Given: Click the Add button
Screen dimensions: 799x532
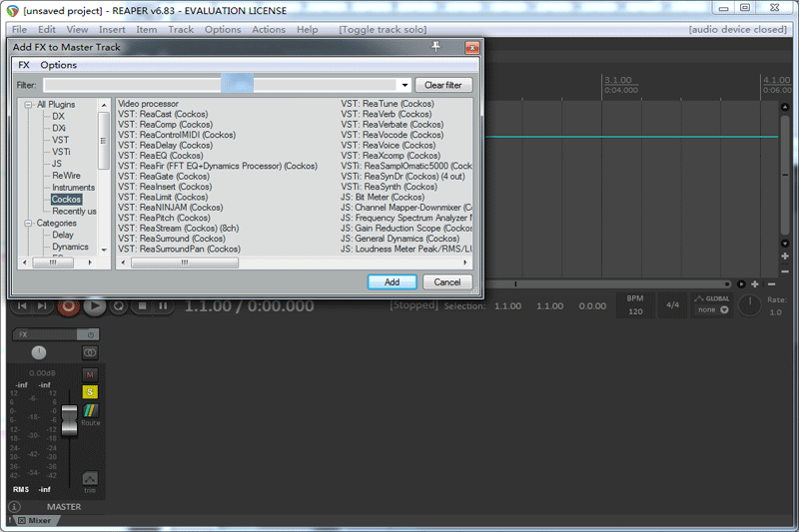Looking at the screenshot, I should tap(392, 282).
